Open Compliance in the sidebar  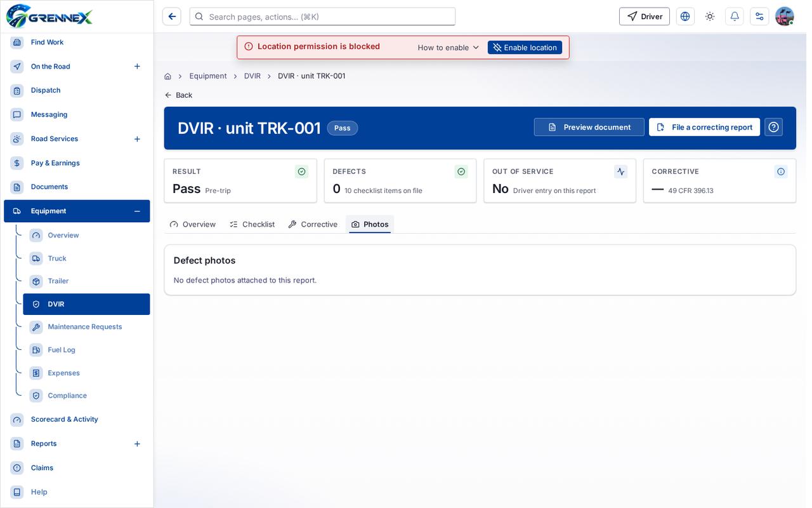point(86,396)
